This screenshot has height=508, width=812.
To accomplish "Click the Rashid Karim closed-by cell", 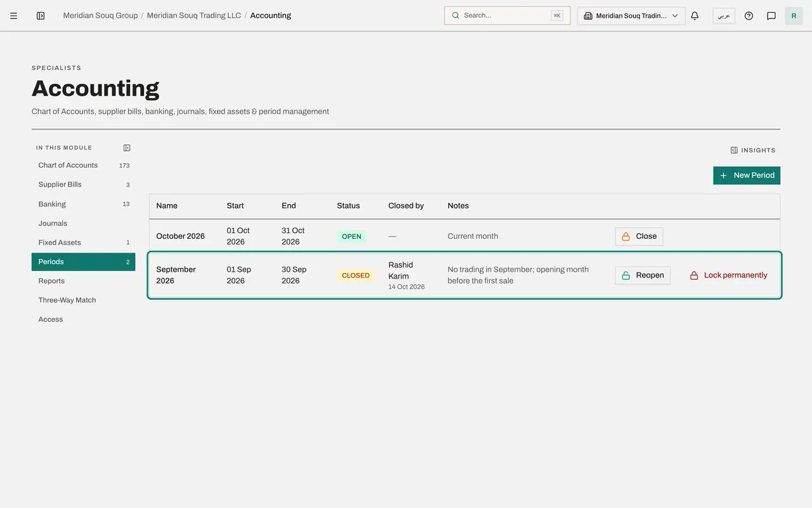I will click(407, 275).
